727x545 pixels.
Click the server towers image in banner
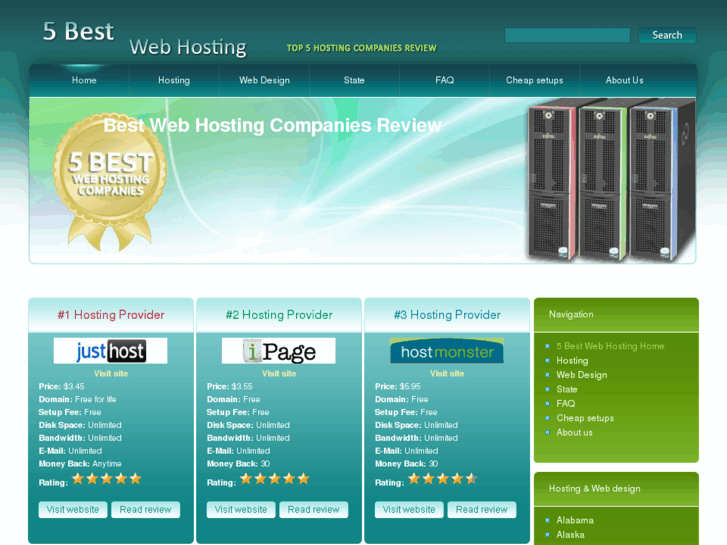612,180
